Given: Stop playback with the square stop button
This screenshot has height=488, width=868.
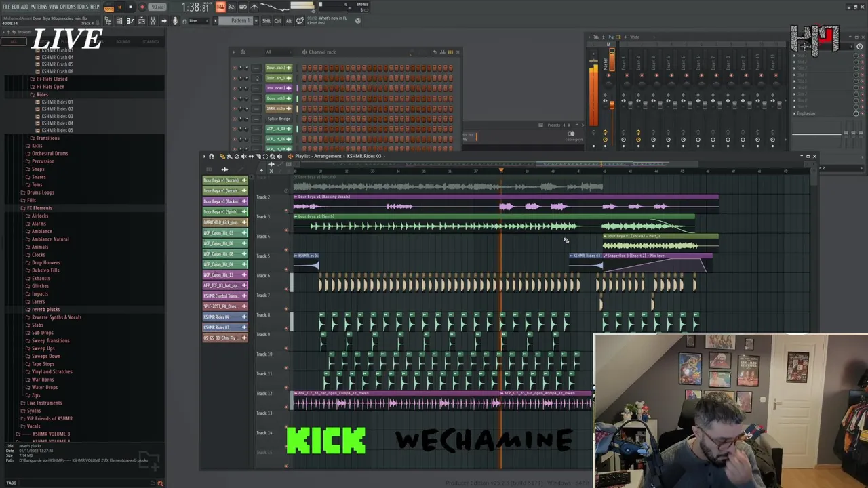Looking at the screenshot, I should (x=130, y=7).
